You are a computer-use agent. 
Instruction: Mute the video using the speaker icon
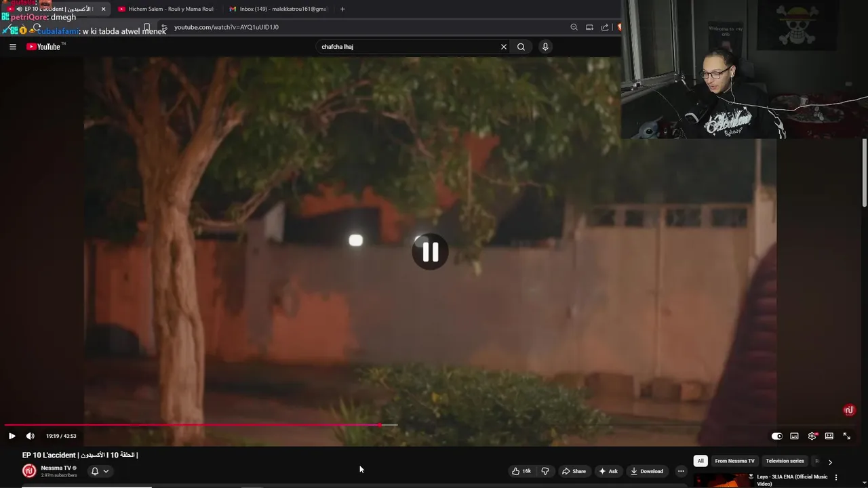tap(30, 436)
